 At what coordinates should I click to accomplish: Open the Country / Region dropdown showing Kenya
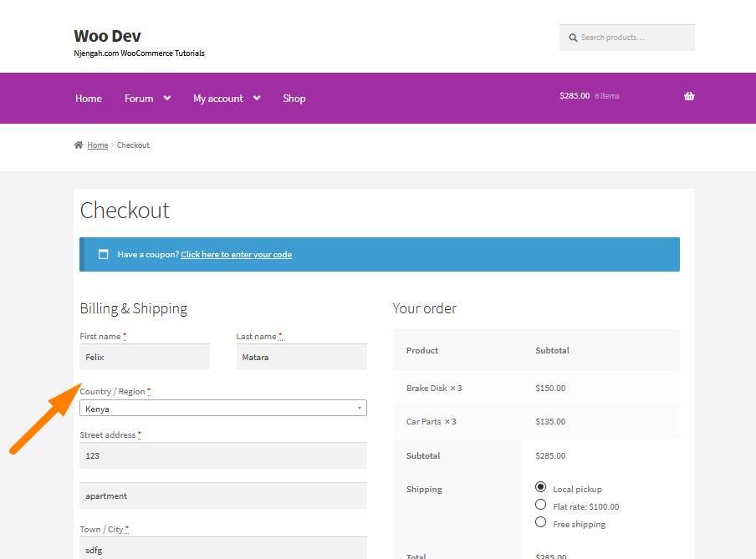pos(222,408)
